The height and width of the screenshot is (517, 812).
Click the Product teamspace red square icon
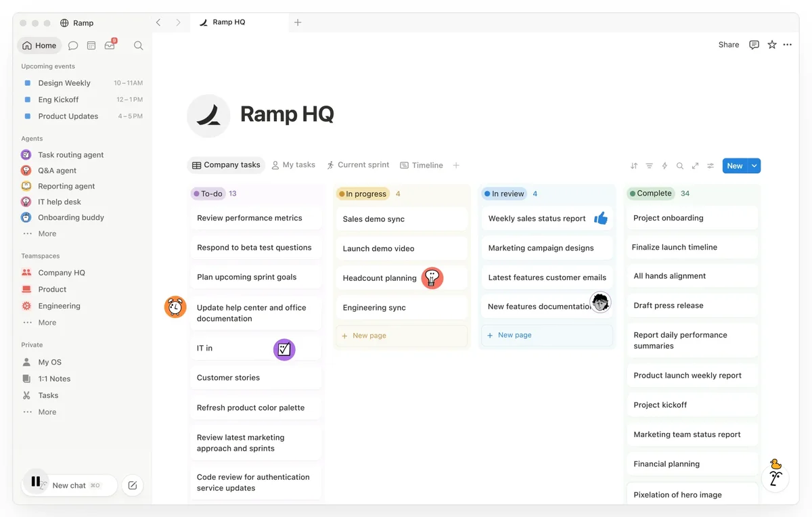26,289
